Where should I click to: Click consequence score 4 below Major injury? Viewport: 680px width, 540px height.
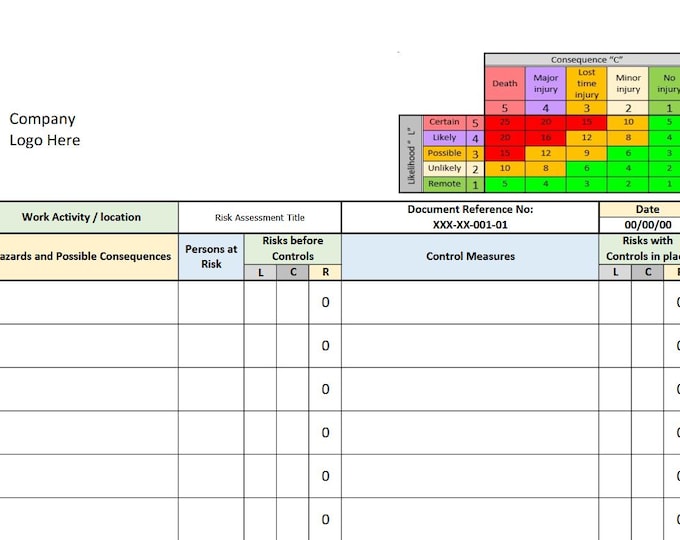pyautogui.click(x=546, y=108)
